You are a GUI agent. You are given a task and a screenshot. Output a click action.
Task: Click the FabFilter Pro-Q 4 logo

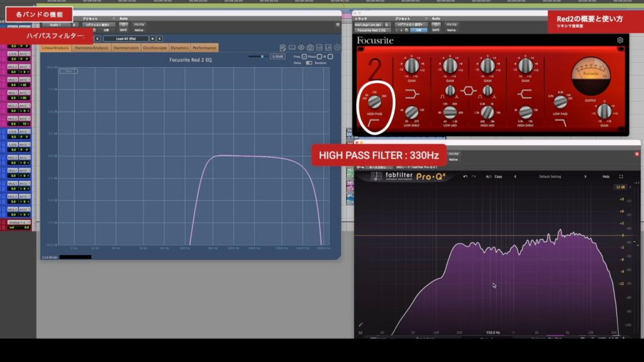click(x=408, y=177)
